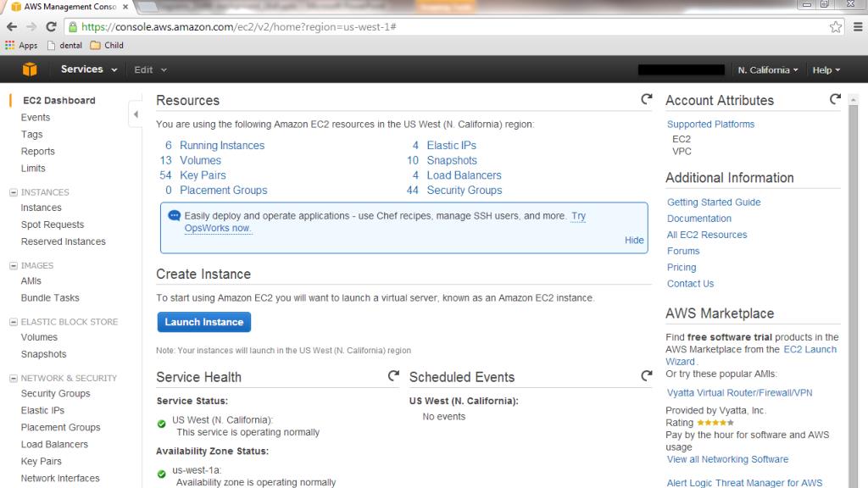This screenshot has height=488, width=868.
Task: Open Limits in the sidebar
Action: tap(33, 169)
